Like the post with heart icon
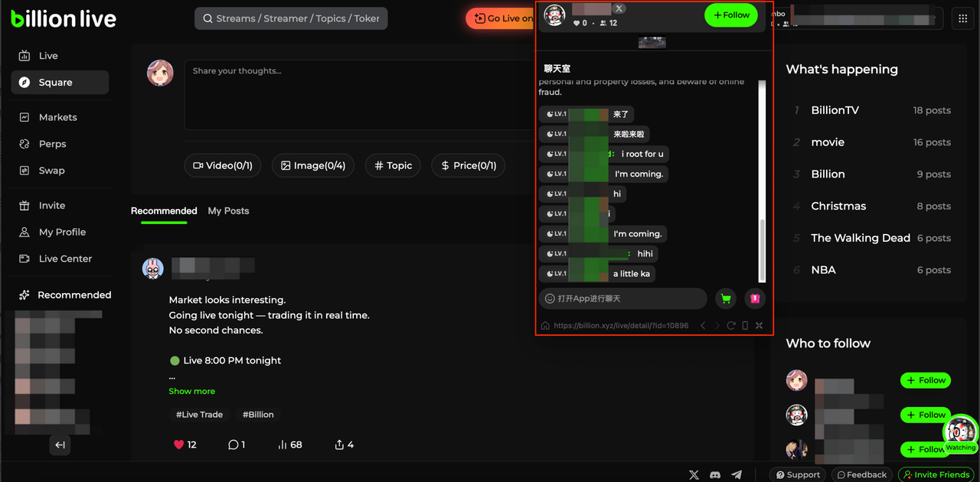This screenshot has width=980, height=482. (x=185, y=445)
